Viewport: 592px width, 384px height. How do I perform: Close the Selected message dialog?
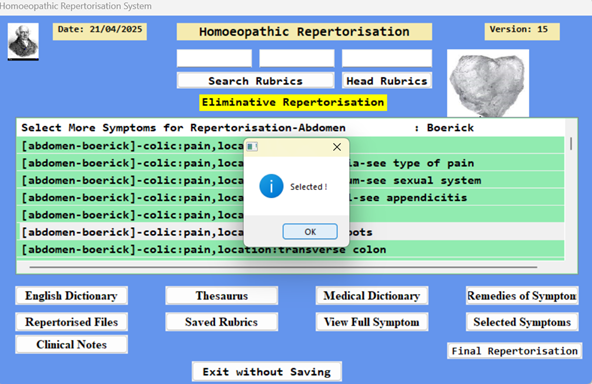point(337,147)
